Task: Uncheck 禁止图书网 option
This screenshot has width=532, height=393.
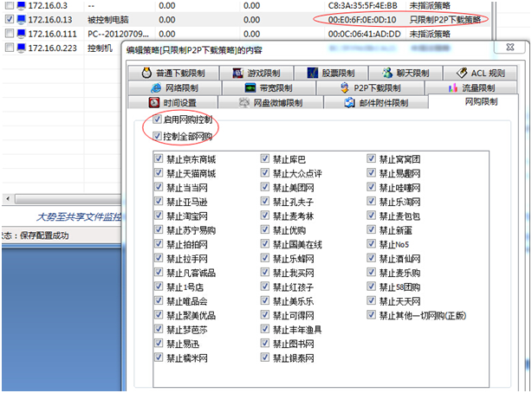Action: pos(265,343)
